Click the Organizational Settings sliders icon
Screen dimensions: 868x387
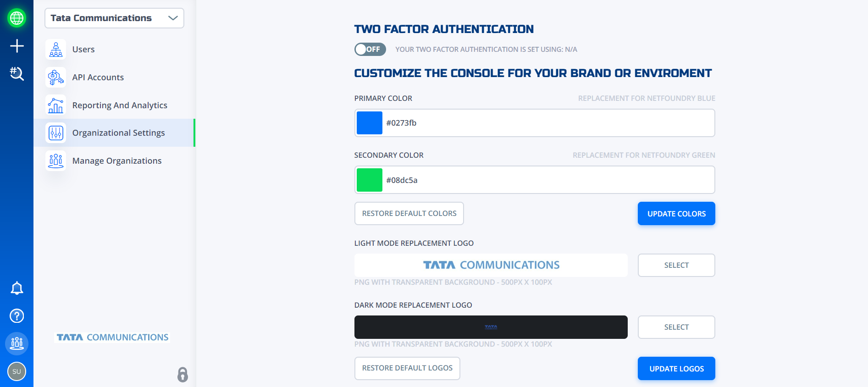tap(56, 133)
